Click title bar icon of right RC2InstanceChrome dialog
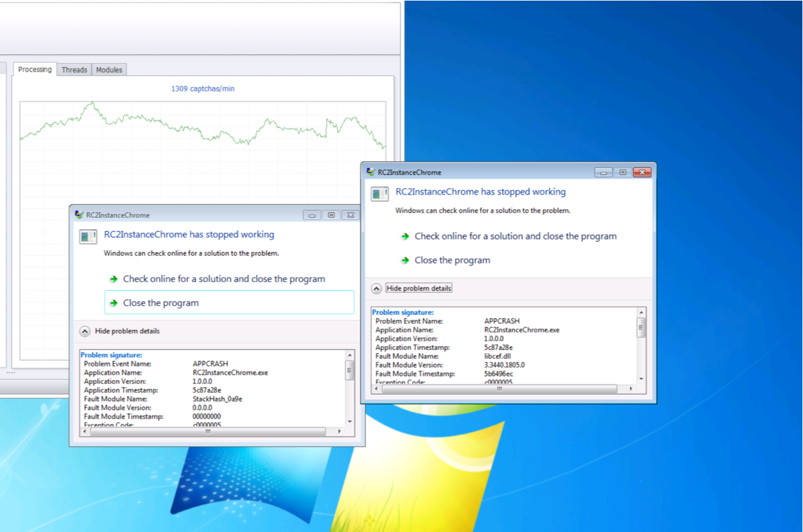 click(370, 172)
